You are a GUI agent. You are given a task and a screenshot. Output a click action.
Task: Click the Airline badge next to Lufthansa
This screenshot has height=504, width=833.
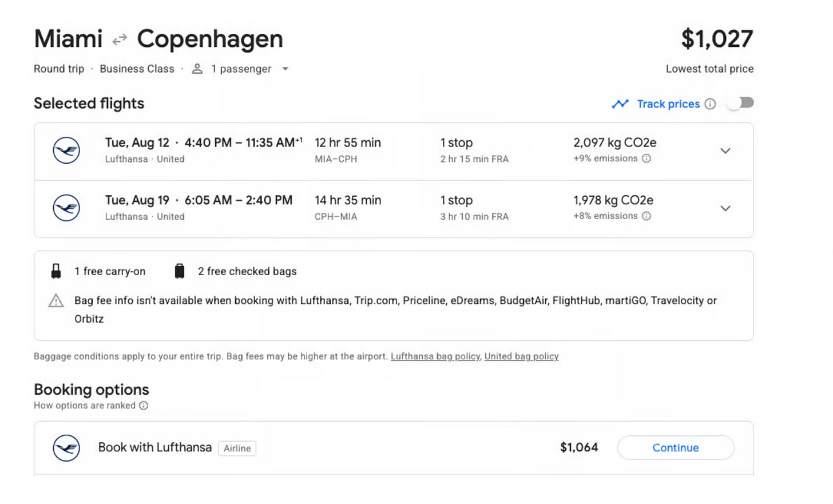[x=237, y=449]
